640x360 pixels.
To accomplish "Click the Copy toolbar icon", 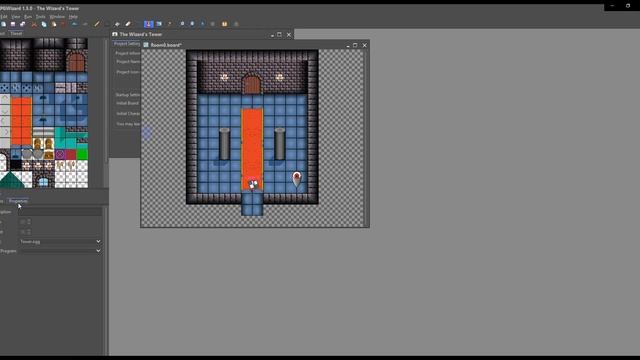I will point(44,24).
